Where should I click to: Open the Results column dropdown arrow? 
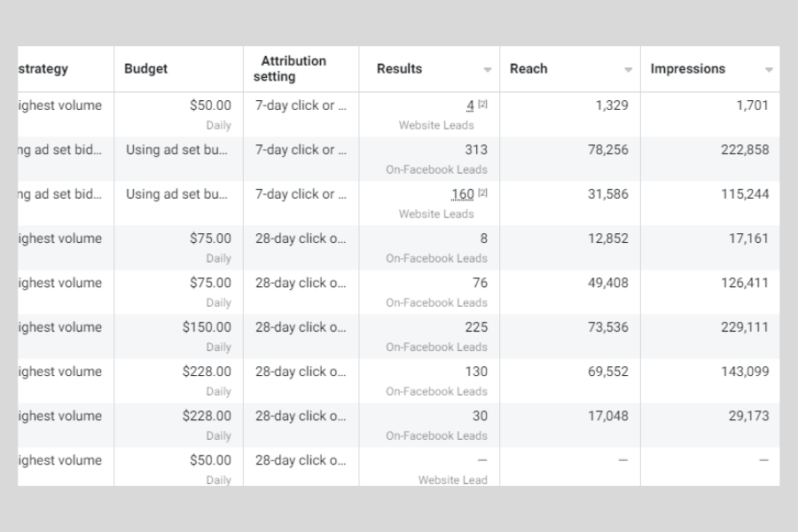click(x=488, y=70)
